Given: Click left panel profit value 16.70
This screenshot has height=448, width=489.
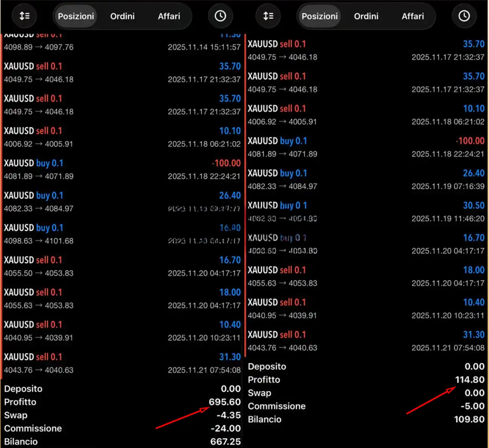Looking at the screenshot, I should pyautogui.click(x=230, y=260).
